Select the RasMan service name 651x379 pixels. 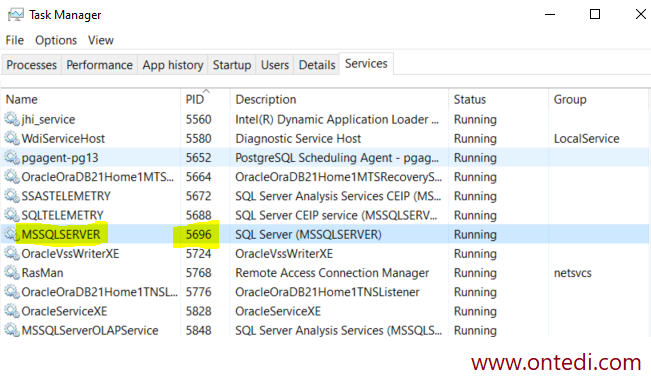tap(42, 273)
